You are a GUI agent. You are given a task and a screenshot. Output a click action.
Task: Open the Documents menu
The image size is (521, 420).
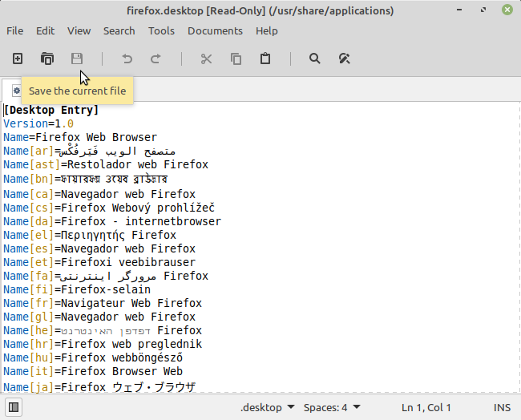coord(216,31)
